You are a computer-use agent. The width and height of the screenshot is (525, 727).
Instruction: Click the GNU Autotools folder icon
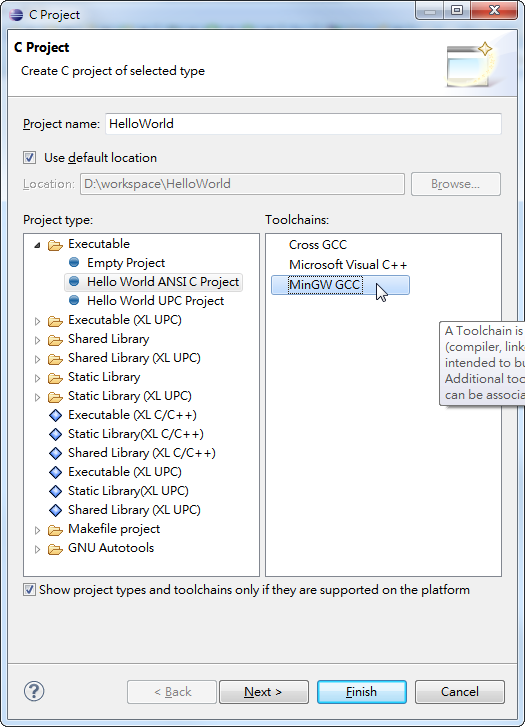tap(55, 548)
